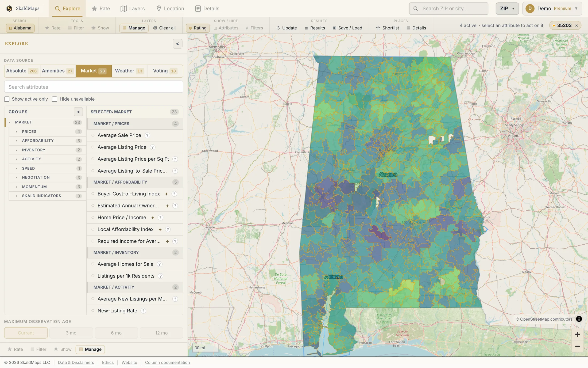The image size is (588, 368).
Task: Zoom out with the minus map button
Action: pyautogui.click(x=577, y=346)
